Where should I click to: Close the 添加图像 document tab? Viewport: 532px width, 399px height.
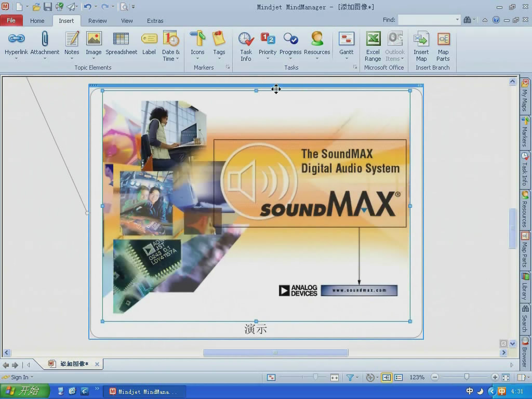click(97, 364)
